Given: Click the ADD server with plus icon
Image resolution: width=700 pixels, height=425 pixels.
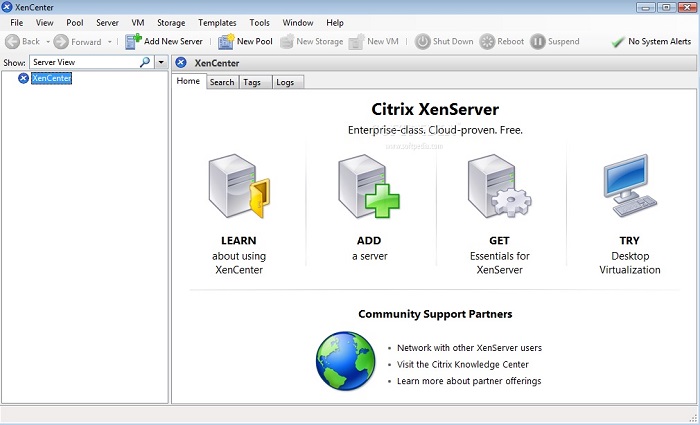Looking at the screenshot, I should coord(369,186).
